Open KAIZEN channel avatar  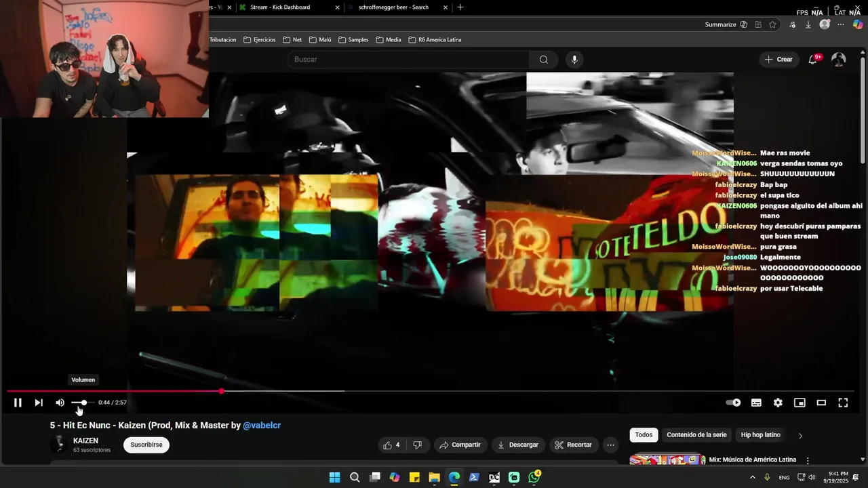[59, 445]
